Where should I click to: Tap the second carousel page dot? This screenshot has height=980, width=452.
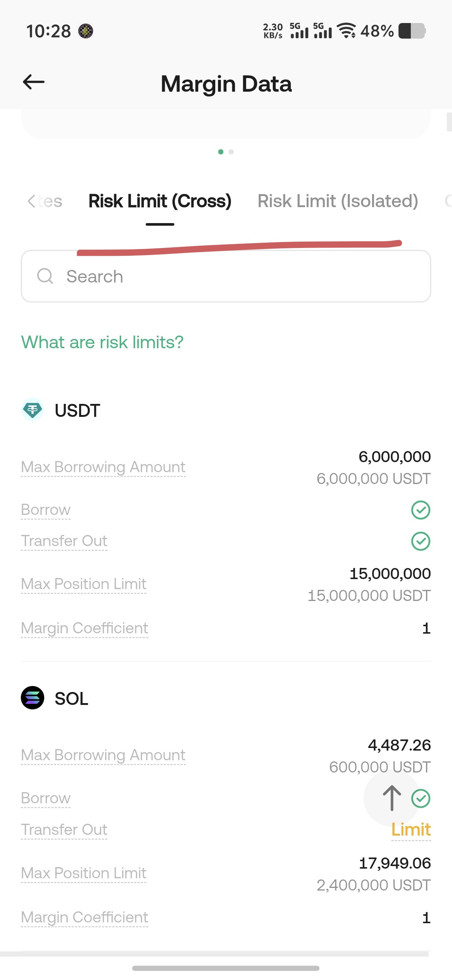click(x=231, y=152)
